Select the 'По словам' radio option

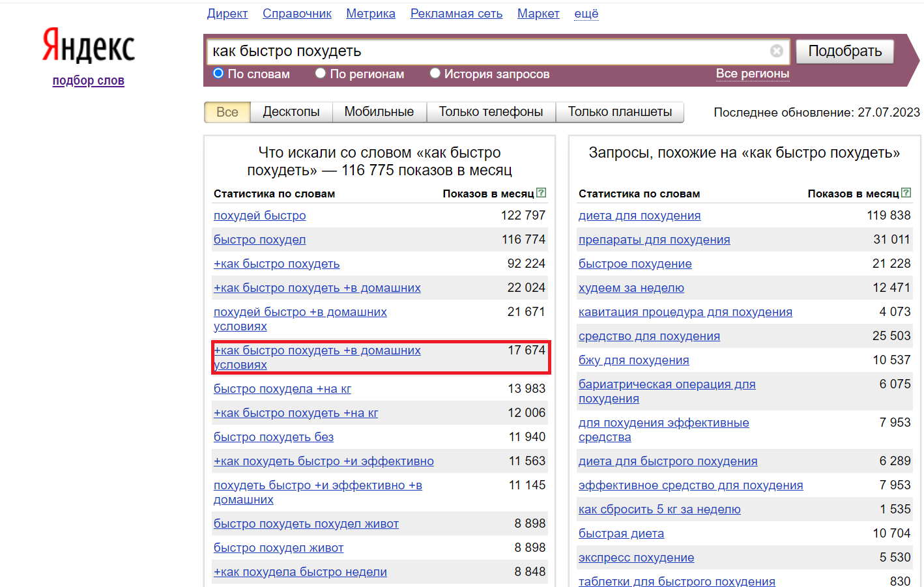[218, 74]
